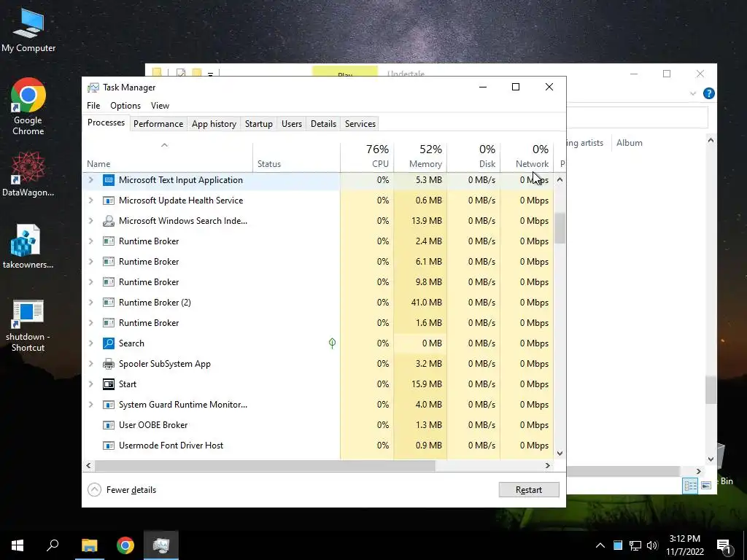
Task: Click the Runtime Broker (2) process icon
Action: pos(109,303)
